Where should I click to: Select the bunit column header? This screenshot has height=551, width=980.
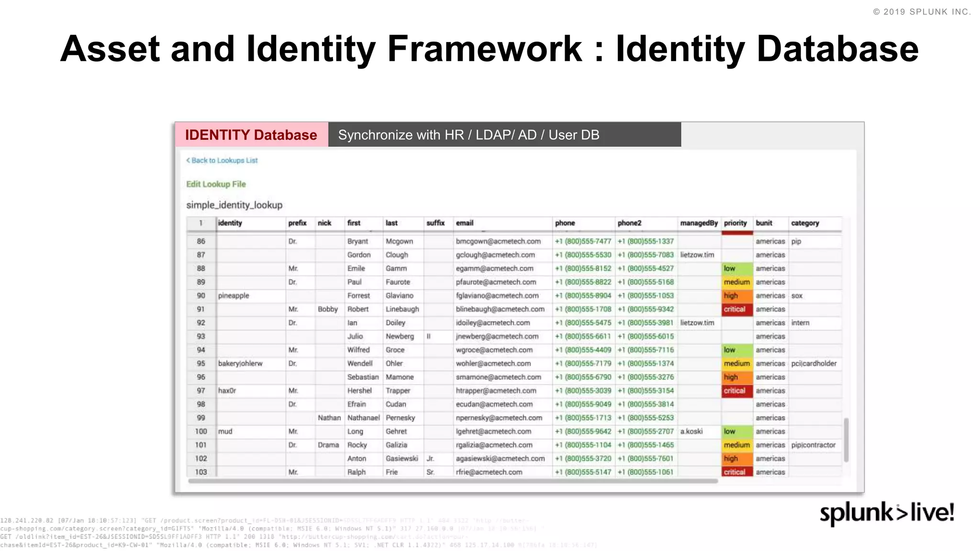[x=770, y=223]
